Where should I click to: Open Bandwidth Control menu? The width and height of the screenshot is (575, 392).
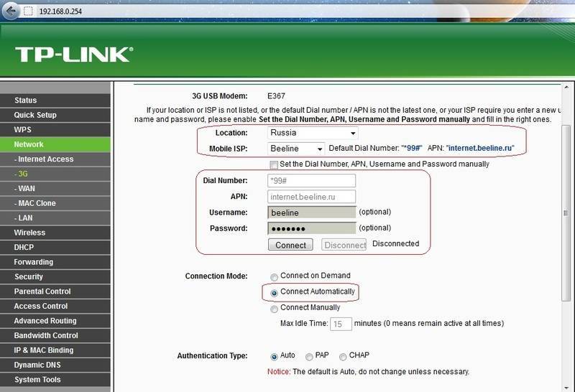point(55,335)
